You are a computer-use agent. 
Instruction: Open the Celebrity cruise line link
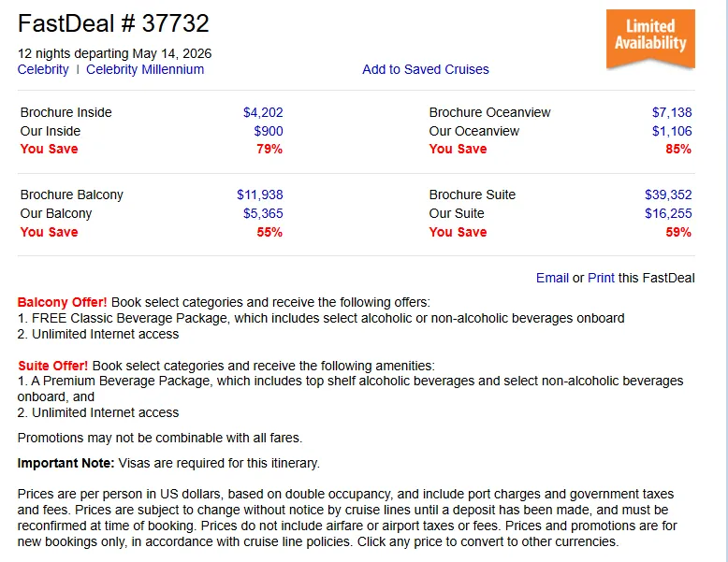43,69
